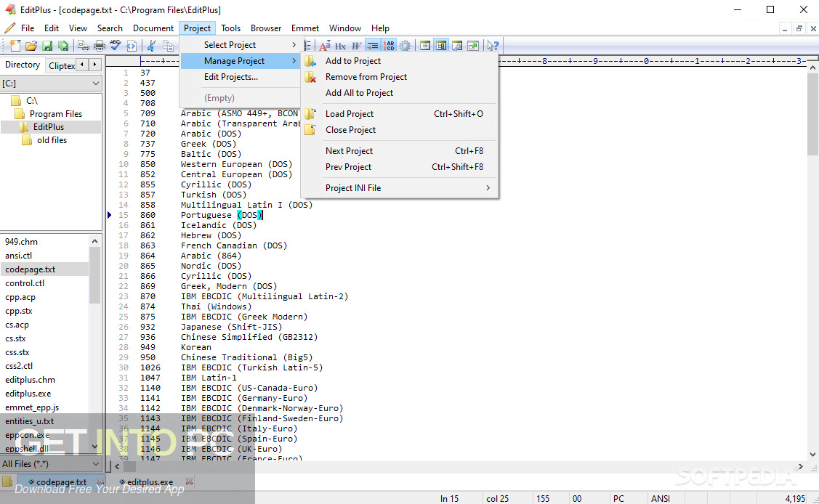Switch to the Cliptext panel tab
The height and width of the screenshot is (504, 819).
(x=61, y=66)
